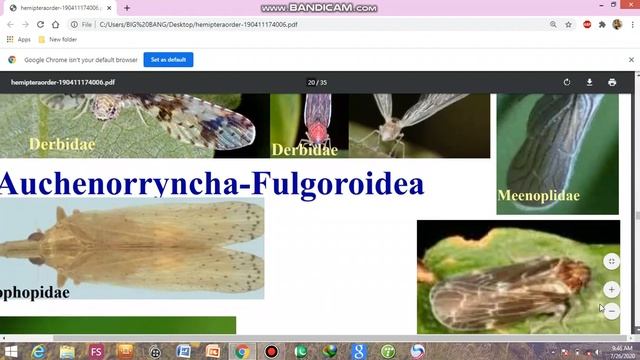Zoom in the PDF with plus button
This screenshot has width=640, height=360.
(x=611, y=289)
